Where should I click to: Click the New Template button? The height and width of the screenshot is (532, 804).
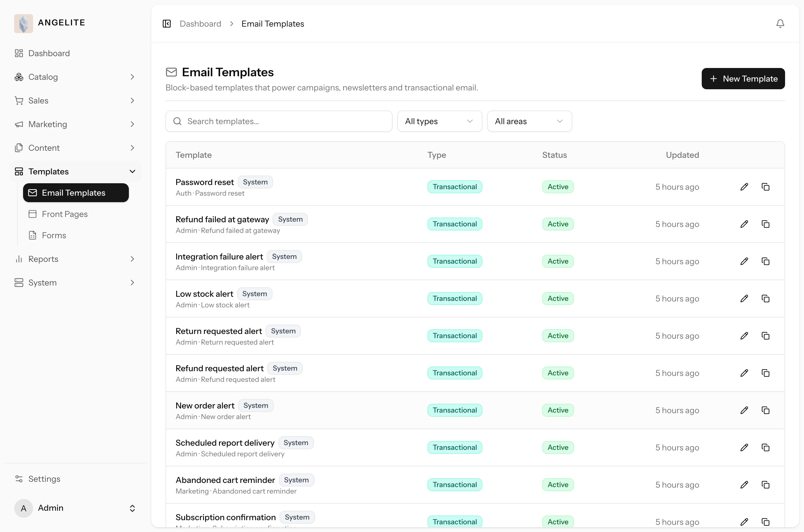click(x=743, y=79)
